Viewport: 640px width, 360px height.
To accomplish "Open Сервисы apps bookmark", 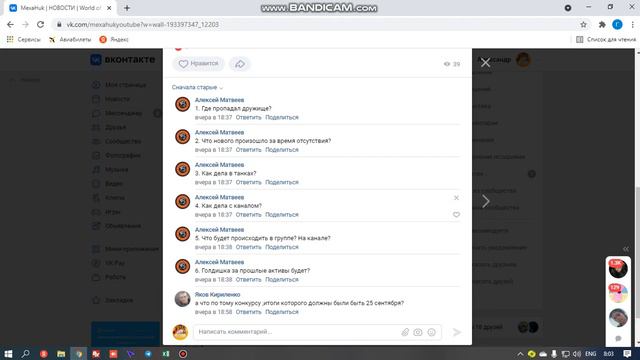I will pos(24,40).
